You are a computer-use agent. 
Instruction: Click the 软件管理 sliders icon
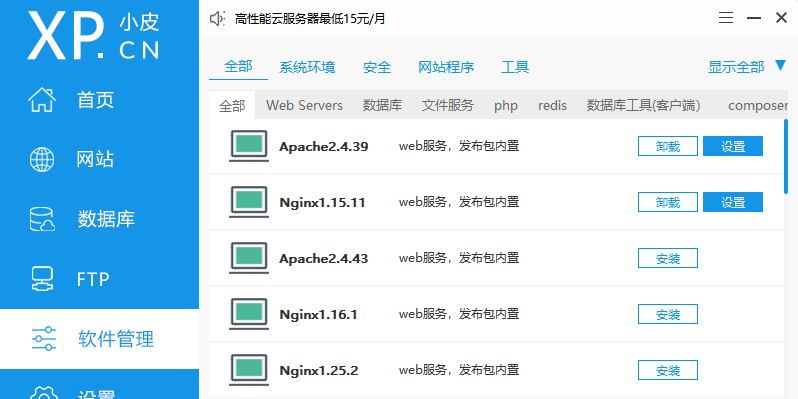point(43,339)
